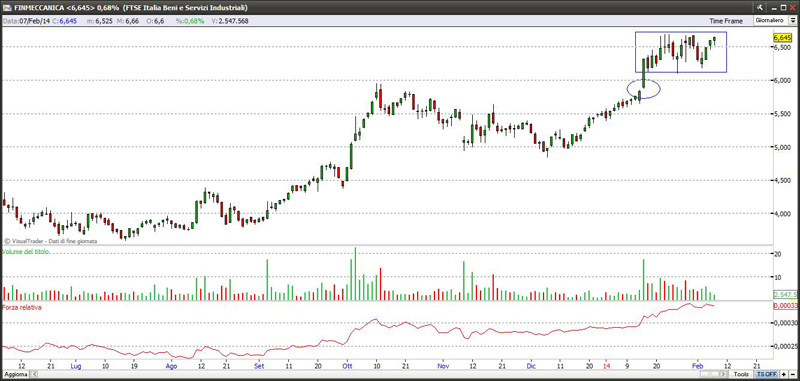Click the Tools button in bottom bar
800x381 pixels.
tap(741, 374)
